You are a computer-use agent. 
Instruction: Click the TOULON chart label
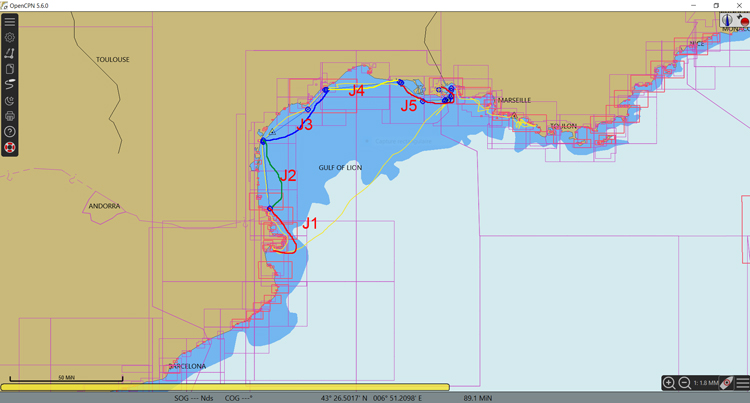[563, 126]
